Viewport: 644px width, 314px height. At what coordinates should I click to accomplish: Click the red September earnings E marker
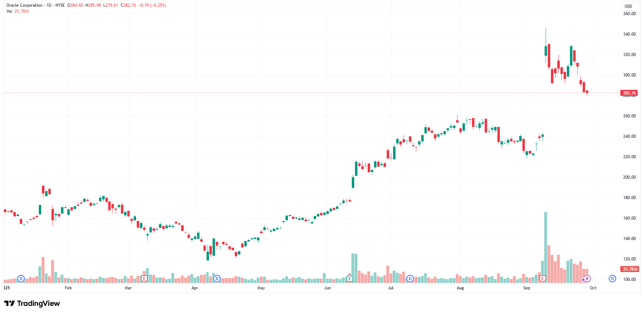click(x=543, y=279)
